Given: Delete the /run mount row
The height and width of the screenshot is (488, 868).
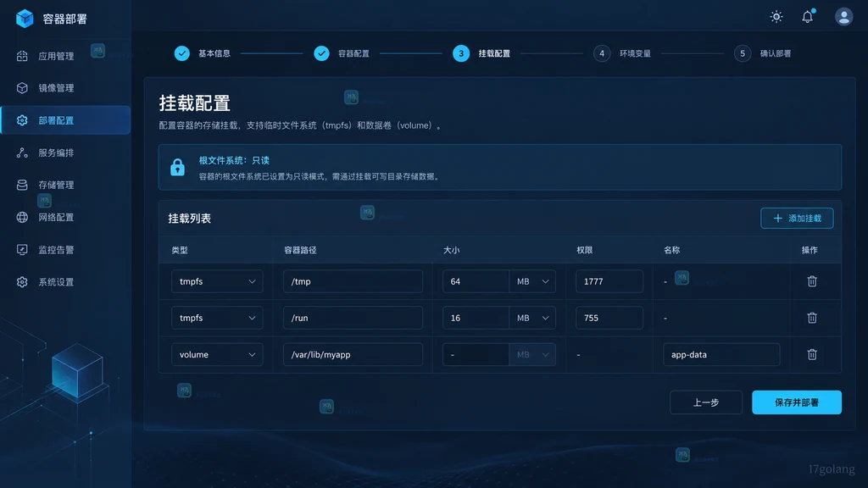Looking at the screenshot, I should click(811, 318).
